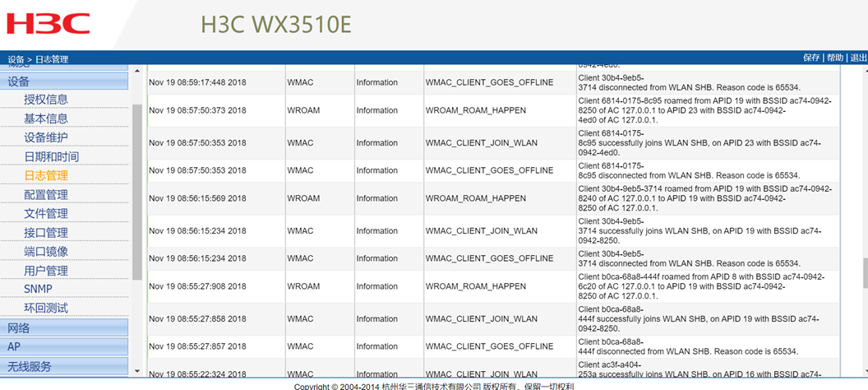Click the log table scrollbar up arrow
The width and height of the screenshot is (868, 390).
(x=866, y=70)
